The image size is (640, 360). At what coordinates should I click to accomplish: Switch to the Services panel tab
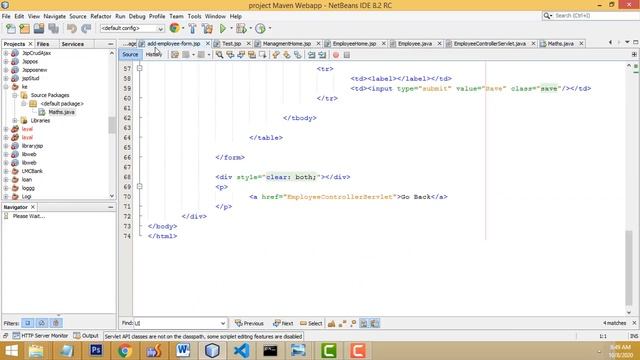(x=73, y=44)
